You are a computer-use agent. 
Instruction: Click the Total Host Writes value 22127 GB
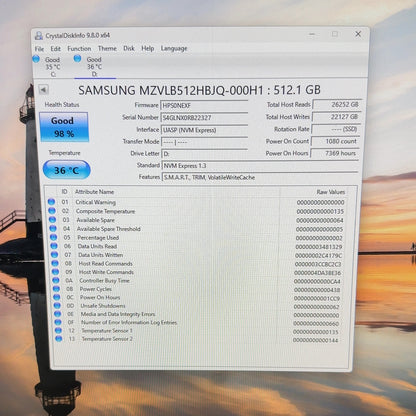[x=336, y=117]
